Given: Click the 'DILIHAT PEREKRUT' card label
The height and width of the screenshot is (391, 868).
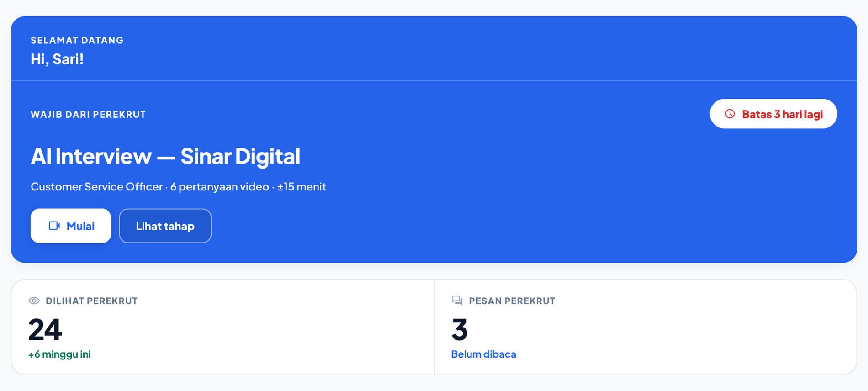Looking at the screenshot, I should click(91, 301).
